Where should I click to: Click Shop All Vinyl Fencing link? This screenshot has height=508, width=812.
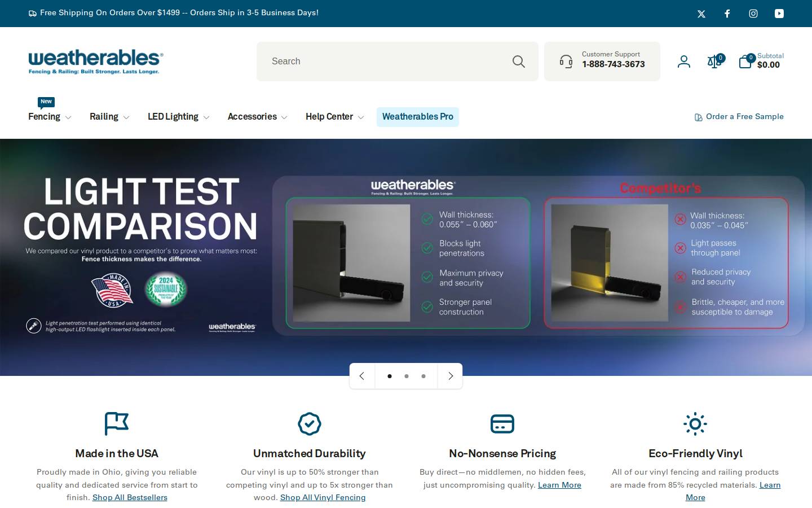pos(323,497)
